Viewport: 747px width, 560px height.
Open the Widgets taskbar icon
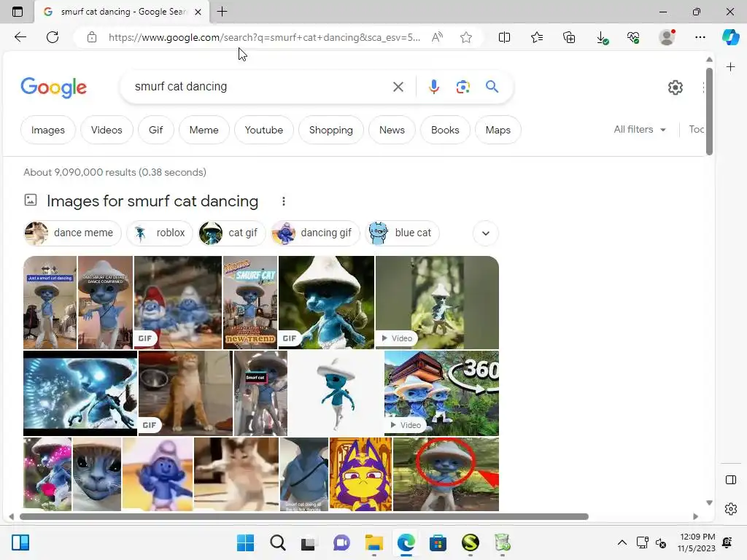coord(20,542)
